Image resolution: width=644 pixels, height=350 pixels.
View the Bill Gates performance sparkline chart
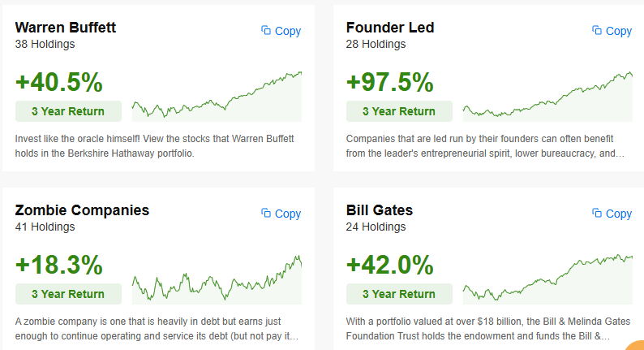coord(548,279)
